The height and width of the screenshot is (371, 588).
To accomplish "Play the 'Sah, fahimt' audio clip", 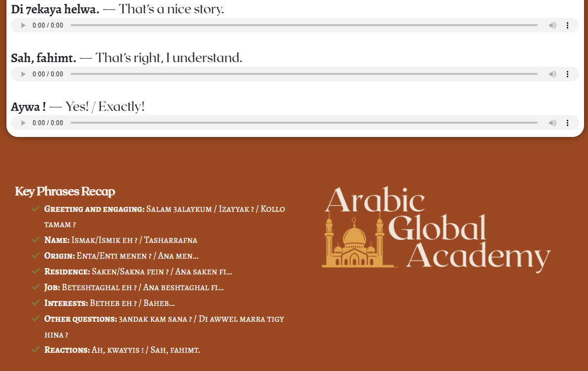I will tap(23, 74).
